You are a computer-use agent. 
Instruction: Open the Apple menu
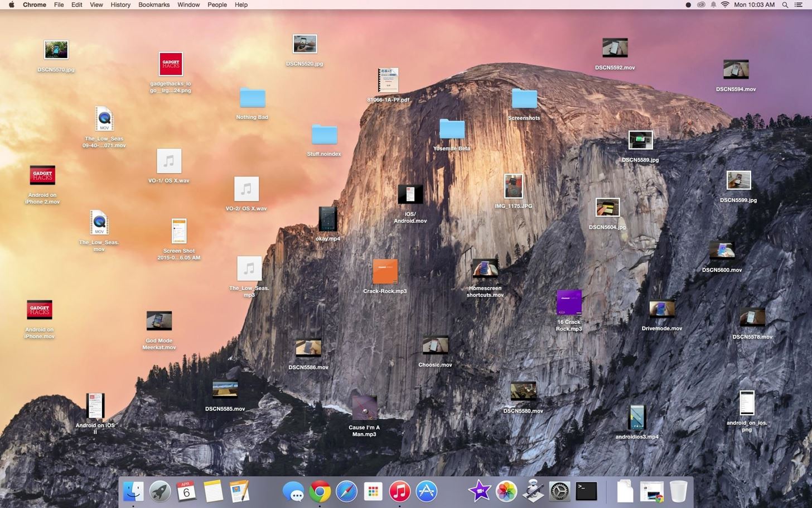coord(10,4)
